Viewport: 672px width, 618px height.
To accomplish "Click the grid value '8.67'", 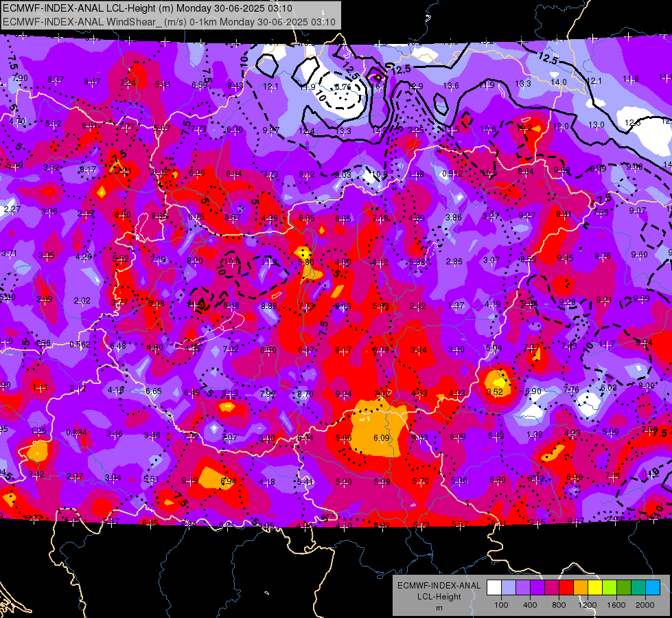I will point(92,82).
